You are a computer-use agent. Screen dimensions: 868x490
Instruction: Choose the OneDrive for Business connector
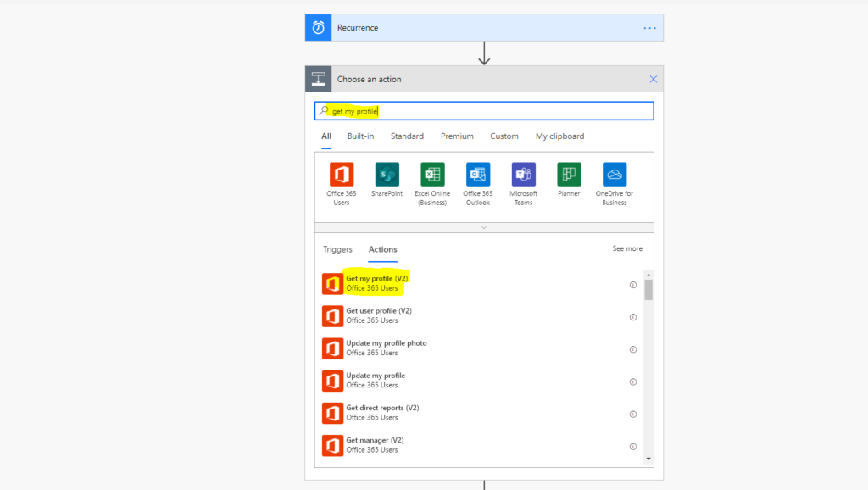coord(614,184)
